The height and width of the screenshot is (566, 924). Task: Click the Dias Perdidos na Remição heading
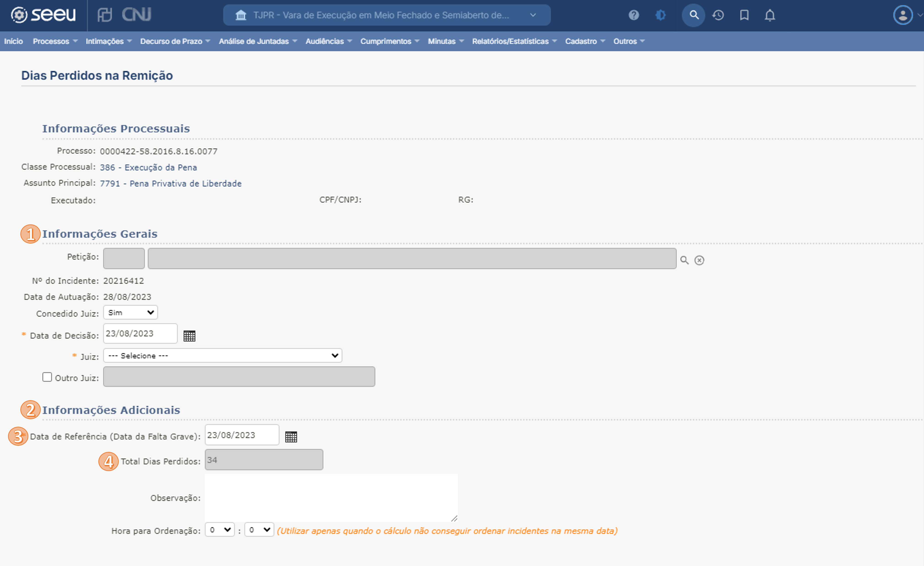tap(97, 75)
